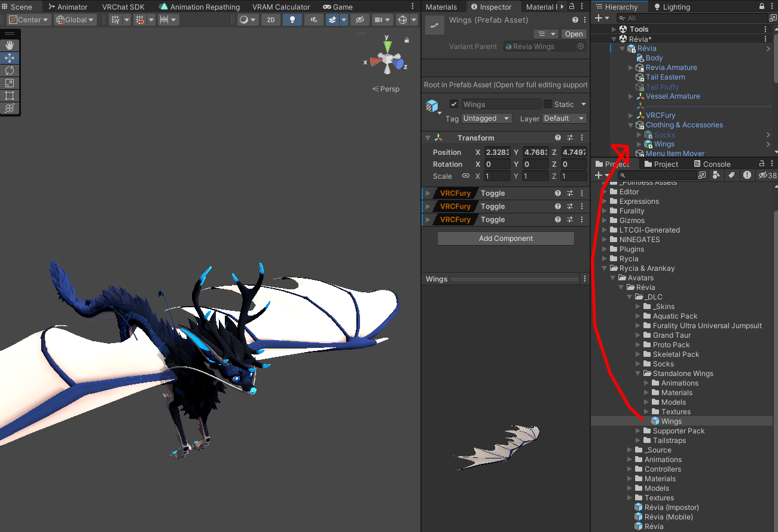Select the Move tool in Scene toolbar
This screenshot has height=532, width=778.
pyautogui.click(x=10, y=58)
